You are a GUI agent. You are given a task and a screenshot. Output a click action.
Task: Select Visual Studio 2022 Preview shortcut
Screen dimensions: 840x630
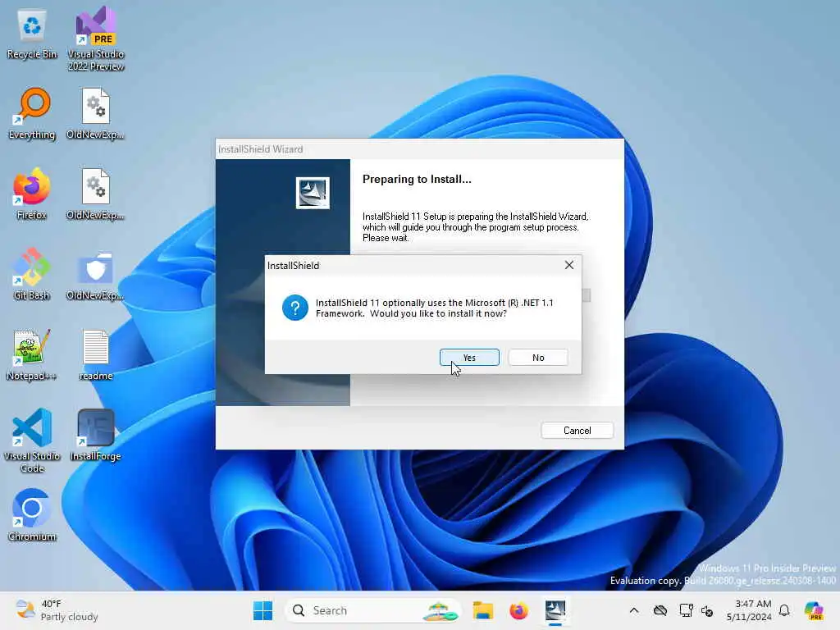96,39
